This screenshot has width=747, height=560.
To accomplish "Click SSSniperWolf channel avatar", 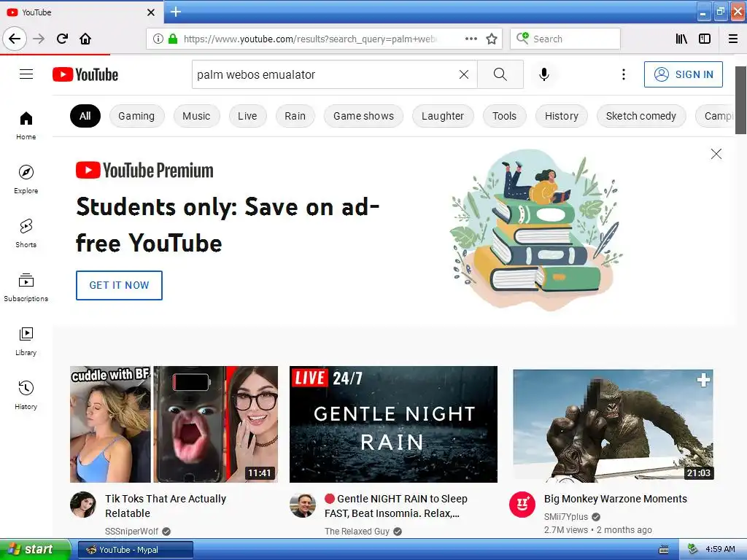I will [x=83, y=505].
